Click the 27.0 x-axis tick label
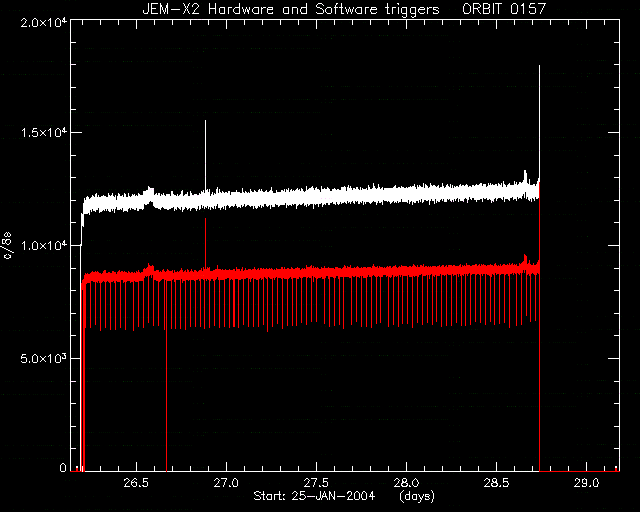Screen dimensions: 640x512 [226, 483]
